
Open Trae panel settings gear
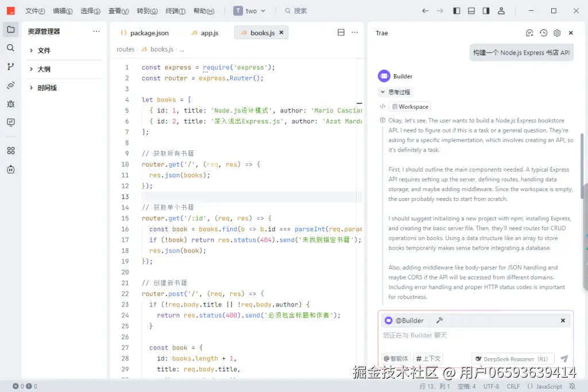(557, 33)
